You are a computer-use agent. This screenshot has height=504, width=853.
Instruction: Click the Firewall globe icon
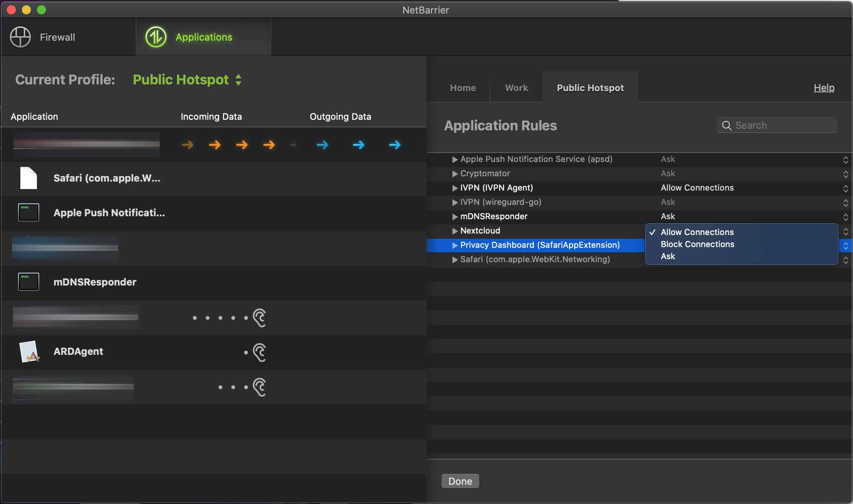(x=20, y=37)
